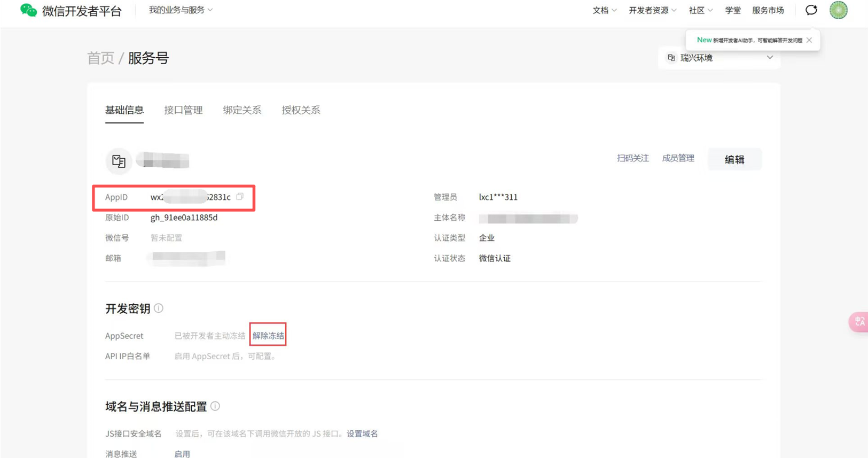Click the service account avatar icon
Screen dimensions: 868x464
coord(119,161)
